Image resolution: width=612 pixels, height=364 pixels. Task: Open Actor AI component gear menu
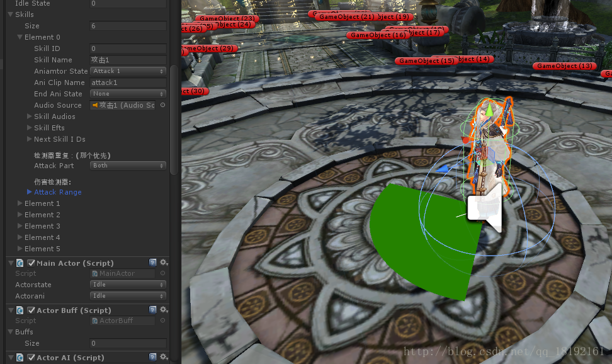click(164, 357)
